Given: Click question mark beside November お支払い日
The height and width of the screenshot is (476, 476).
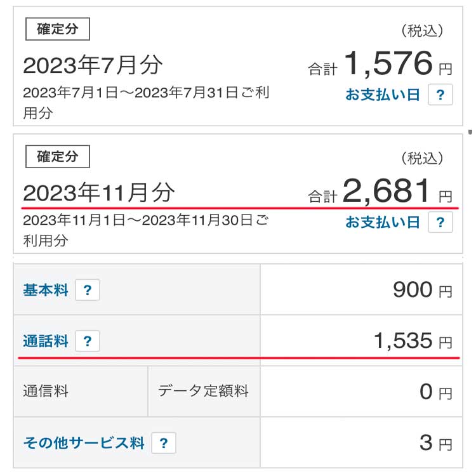Looking at the screenshot, I should click(x=440, y=222).
